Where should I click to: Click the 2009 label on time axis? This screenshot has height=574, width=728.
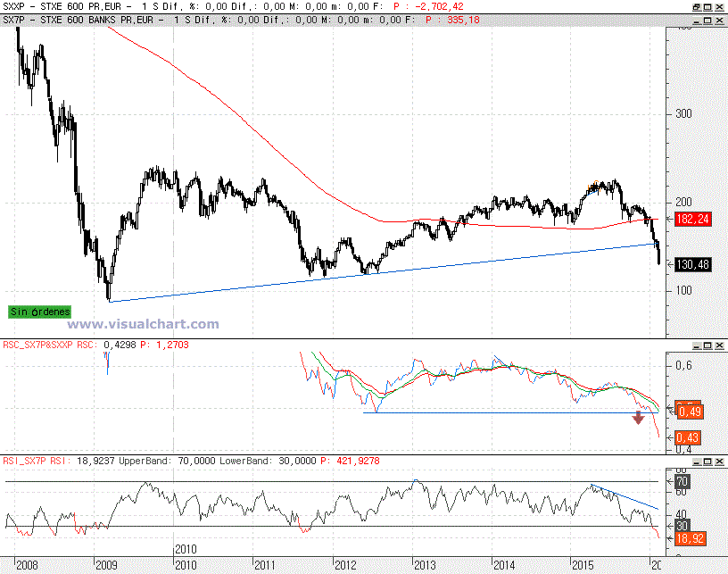(106, 565)
